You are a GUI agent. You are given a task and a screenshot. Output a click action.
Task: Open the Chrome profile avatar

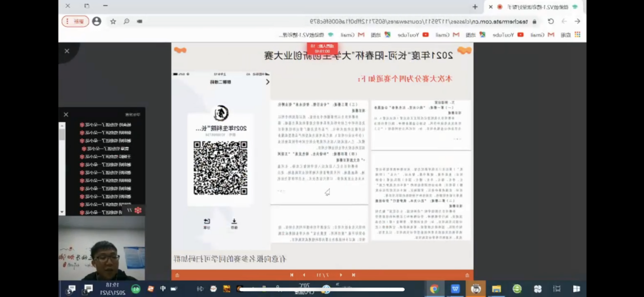coord(97,21)
